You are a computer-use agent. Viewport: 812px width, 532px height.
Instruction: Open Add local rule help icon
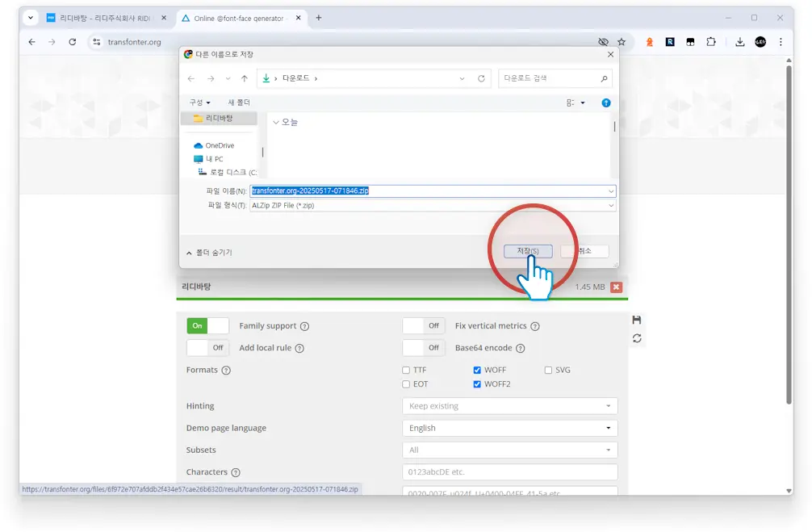pos(299,348)
